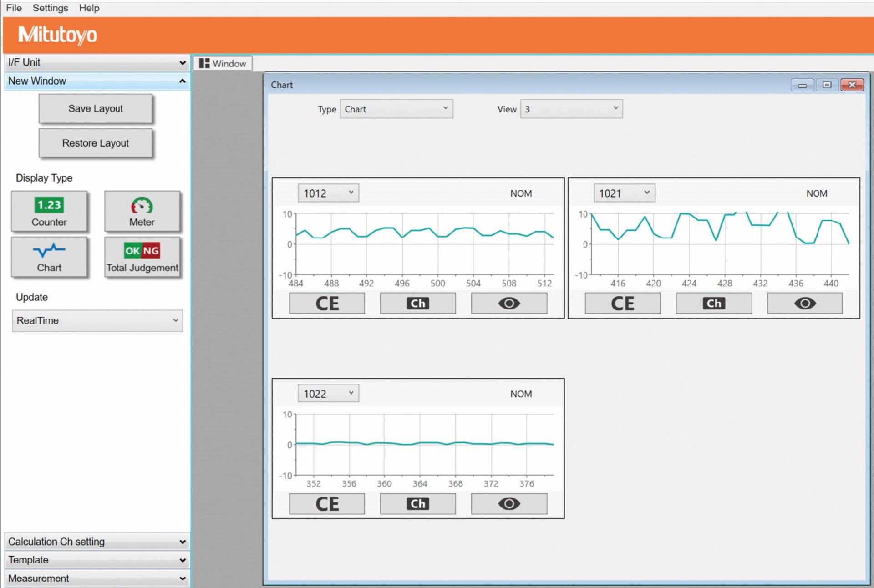
Task: Select the Counter display type icon
Action: (49, 211)
